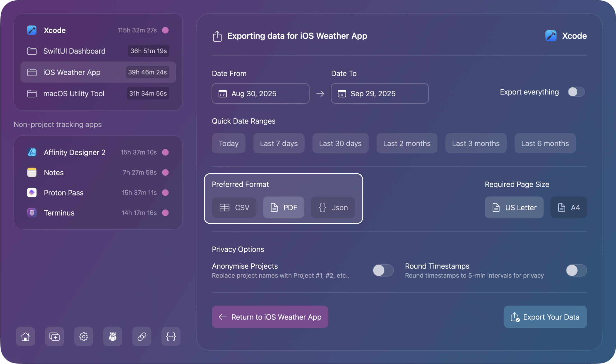Click the share icon beside the export title
616x364 pixels.
217,36
